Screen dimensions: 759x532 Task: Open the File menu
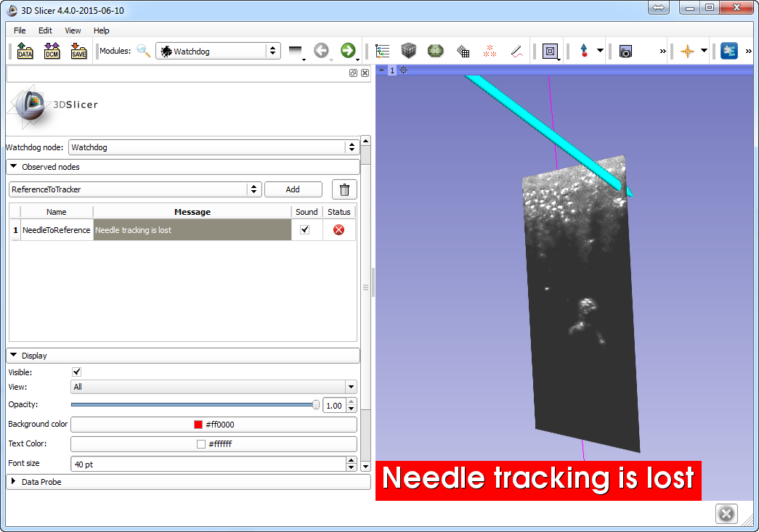(20, 30)
